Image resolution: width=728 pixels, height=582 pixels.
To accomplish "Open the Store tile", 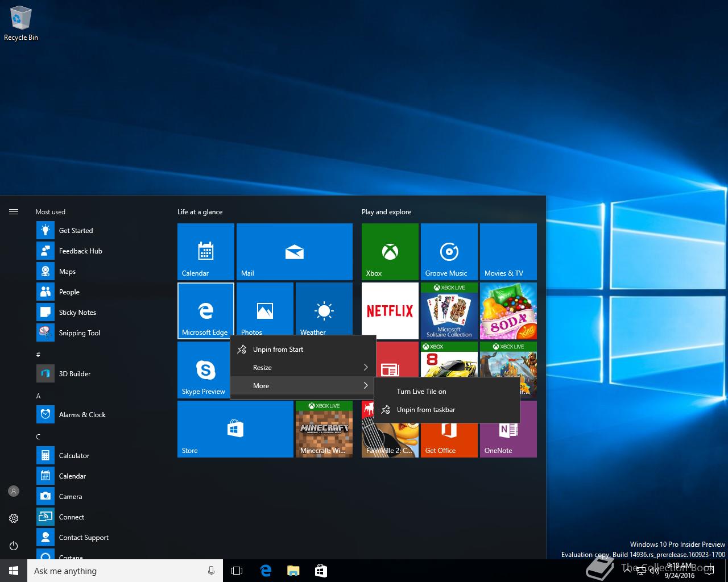I will click(235, 429).
